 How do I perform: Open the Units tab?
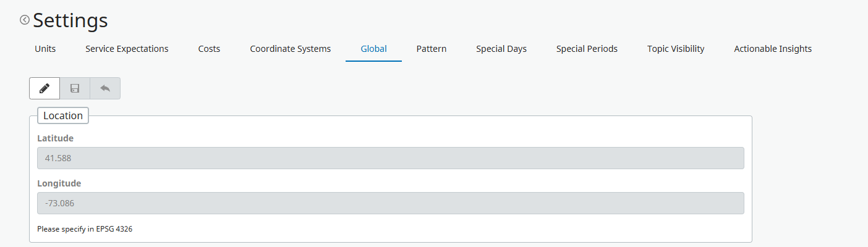coord(45,49)
